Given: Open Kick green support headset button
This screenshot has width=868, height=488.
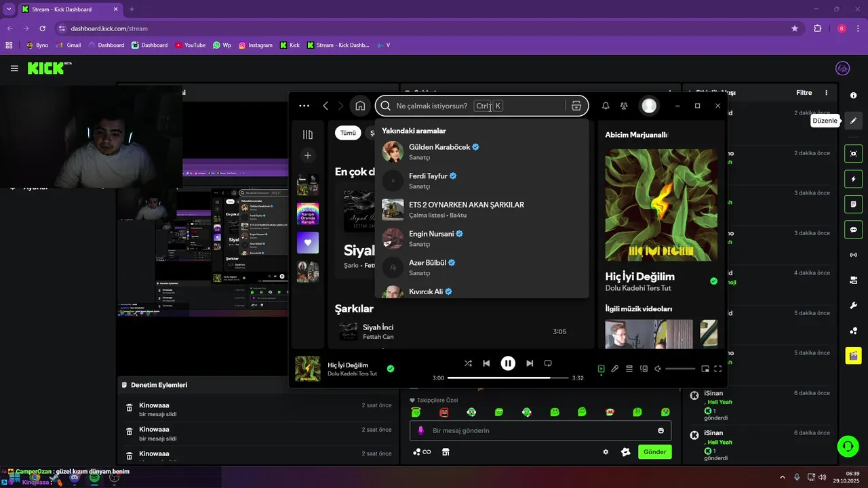Looking at the screenshot, I should [848, 446].
